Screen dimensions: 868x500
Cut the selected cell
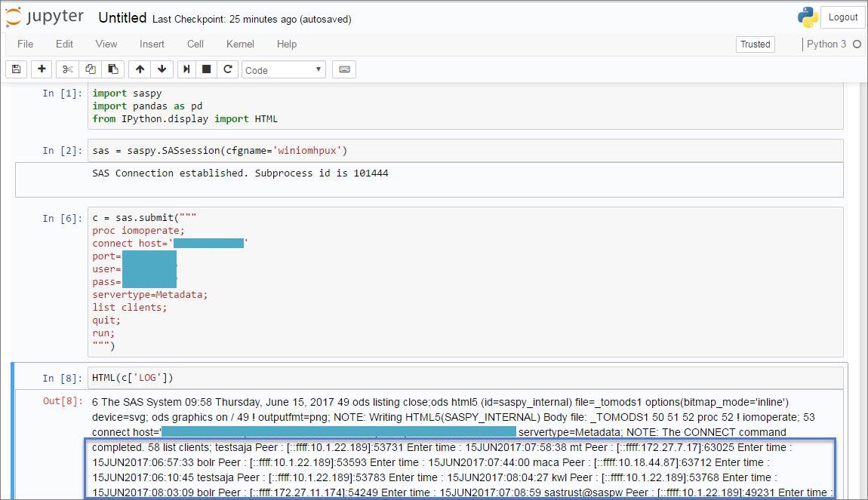pyautogui.click(x=66, y=69)
